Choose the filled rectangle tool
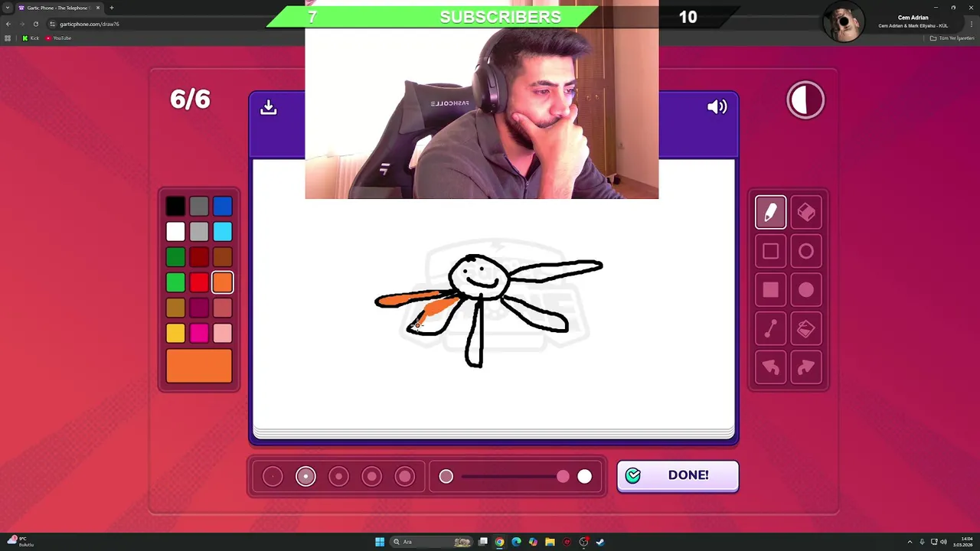This screenshot has width=980, height=551. pyautogui.click(x=770, y=290)
